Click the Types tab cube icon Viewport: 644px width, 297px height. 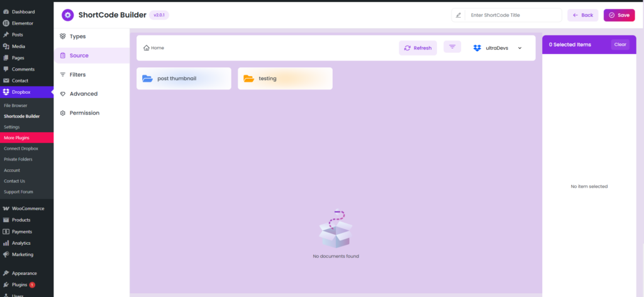pos(62,36)
